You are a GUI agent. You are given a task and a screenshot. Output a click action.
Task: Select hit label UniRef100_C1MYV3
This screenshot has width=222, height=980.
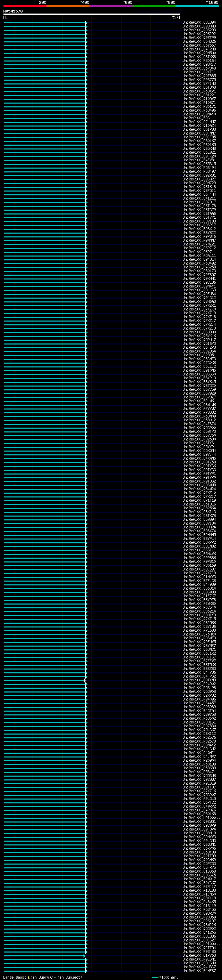click(199, 577)
